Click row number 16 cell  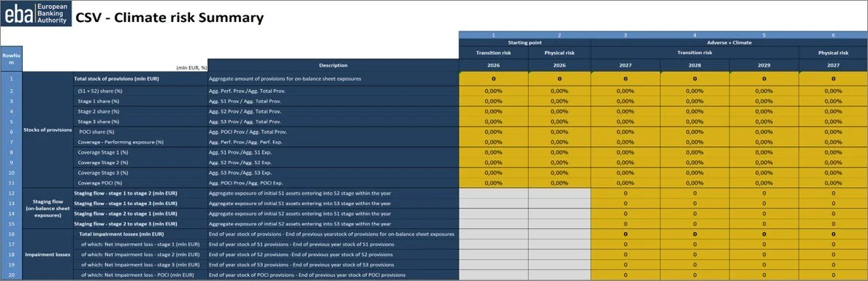click(11, 234)
